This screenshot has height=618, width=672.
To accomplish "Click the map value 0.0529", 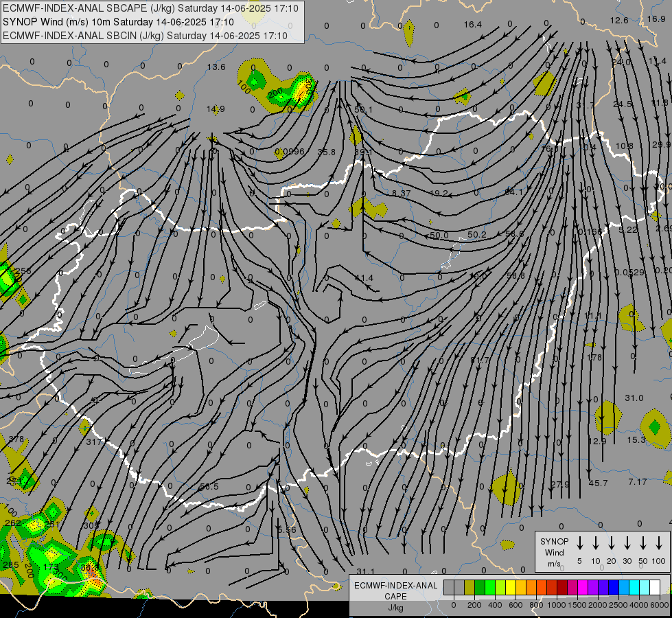I will click(x=629, y=273).
